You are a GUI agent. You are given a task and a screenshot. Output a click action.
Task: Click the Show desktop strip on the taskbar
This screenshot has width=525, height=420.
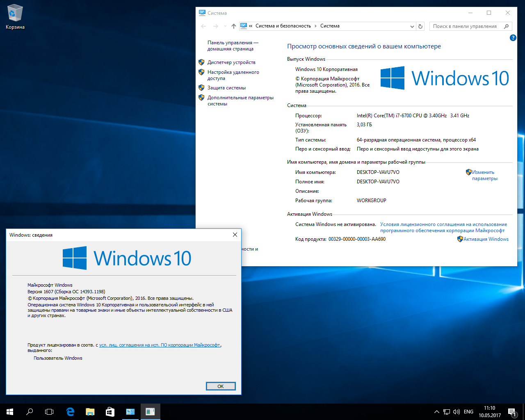[524, 412]
